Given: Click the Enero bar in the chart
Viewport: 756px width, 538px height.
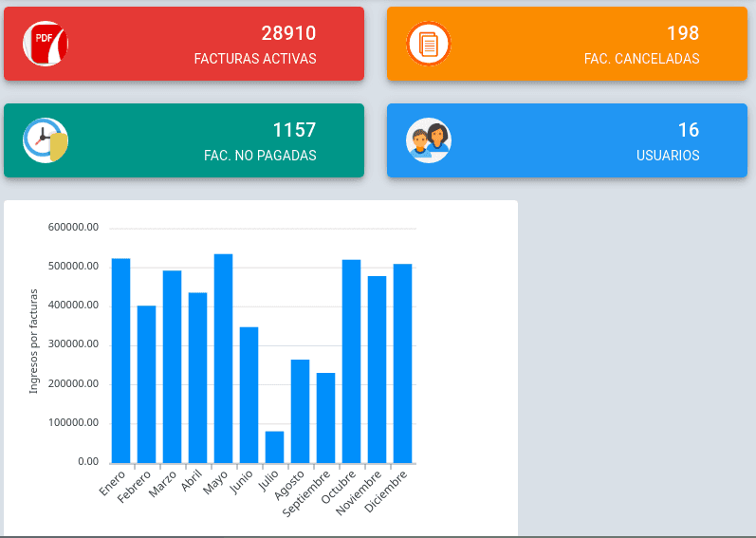Looking at the screenshot, I should coord(121,362).
